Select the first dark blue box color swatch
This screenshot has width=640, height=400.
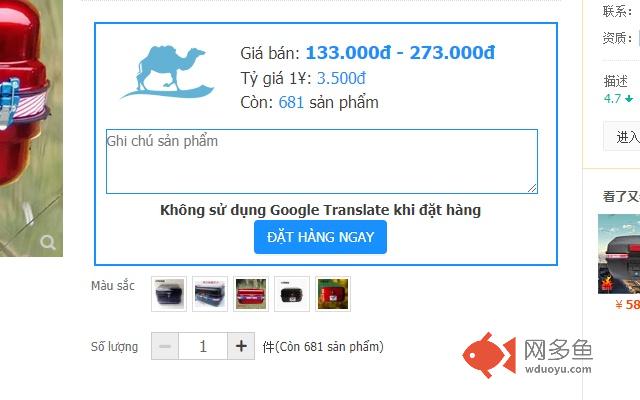click(x=169, y=294)
